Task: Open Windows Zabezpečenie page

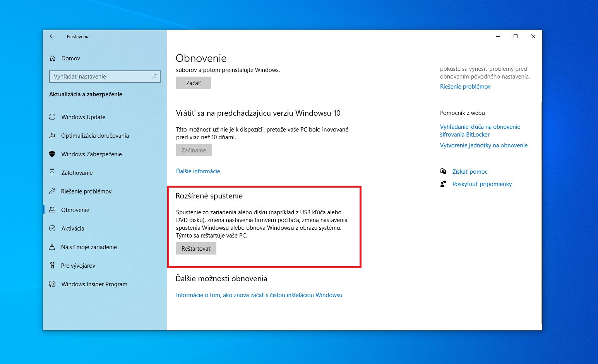Action: [105, 154]
